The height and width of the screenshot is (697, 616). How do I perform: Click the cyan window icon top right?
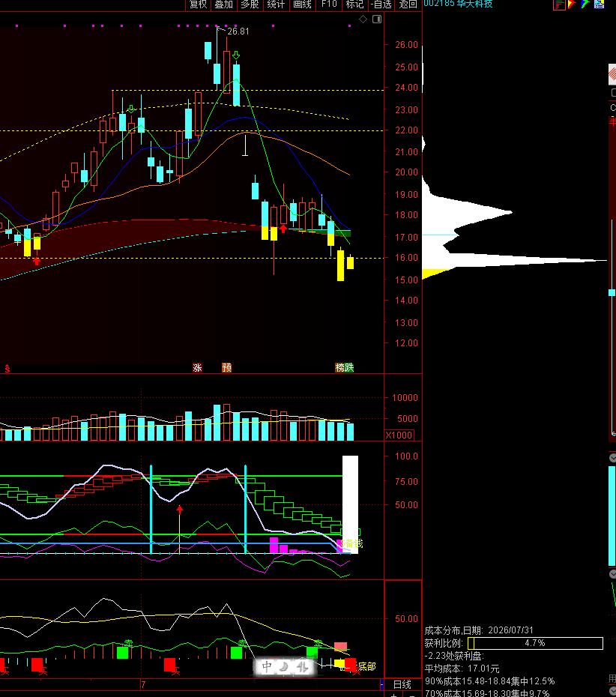599,4
